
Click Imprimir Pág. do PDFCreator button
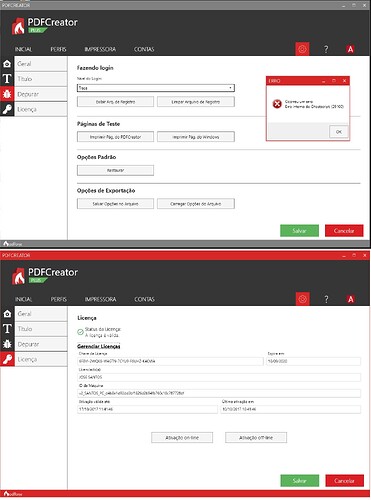coord(115,137)
